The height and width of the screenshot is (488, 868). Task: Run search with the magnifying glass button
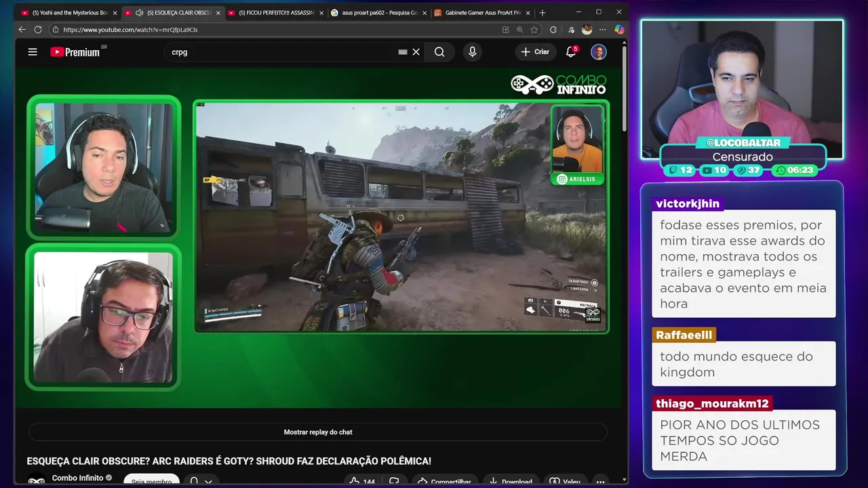point(439,52)
